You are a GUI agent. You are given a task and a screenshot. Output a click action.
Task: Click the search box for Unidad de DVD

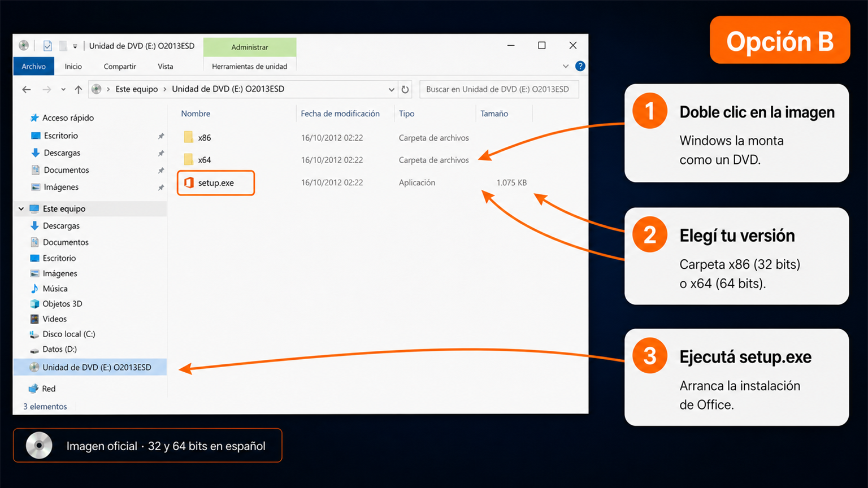pos(499,89)
